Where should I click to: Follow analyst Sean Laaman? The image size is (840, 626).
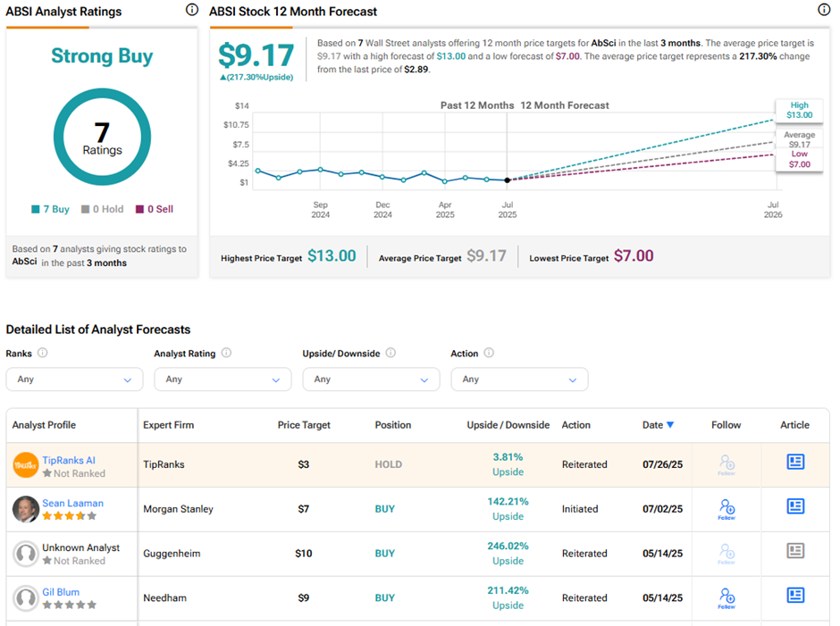[727, 509]
